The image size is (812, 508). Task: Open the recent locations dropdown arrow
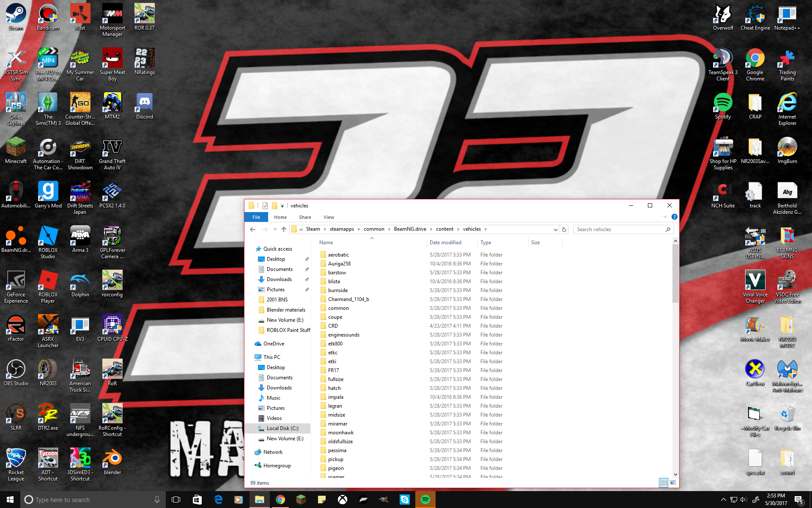pos(275,229)
